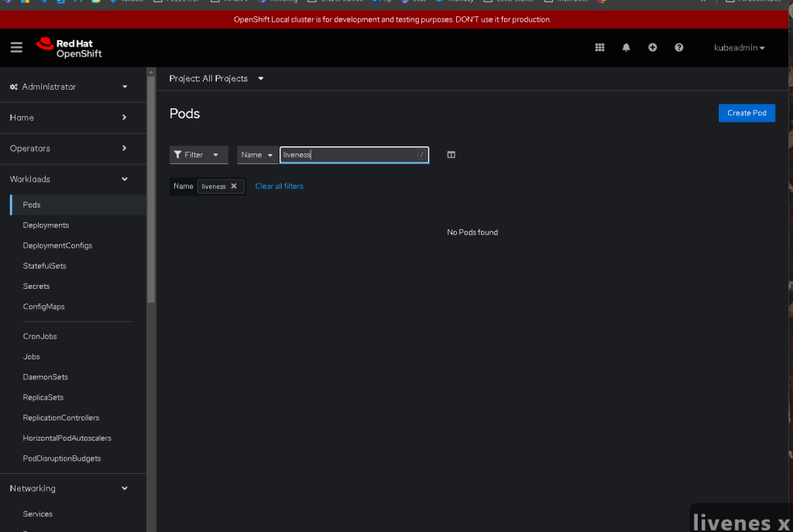Click the plus import icon

coord(652,47)
